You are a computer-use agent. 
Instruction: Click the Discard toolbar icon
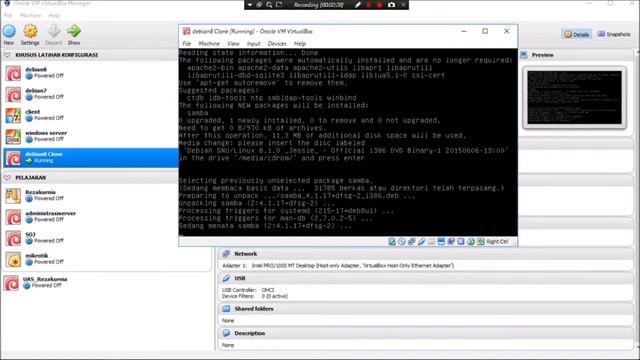click(x=53, y=31)
